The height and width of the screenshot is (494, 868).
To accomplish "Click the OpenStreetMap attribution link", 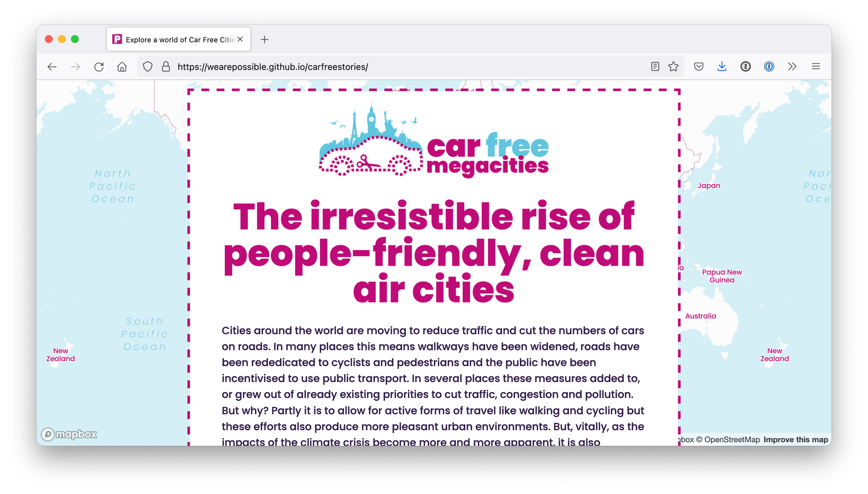I will [x=732, y=440].
